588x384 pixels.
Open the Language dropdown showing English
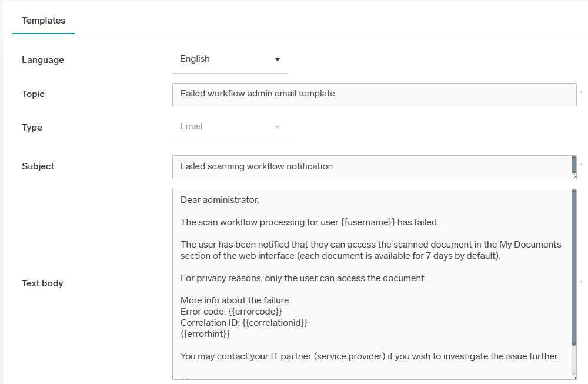coord(229,59)
